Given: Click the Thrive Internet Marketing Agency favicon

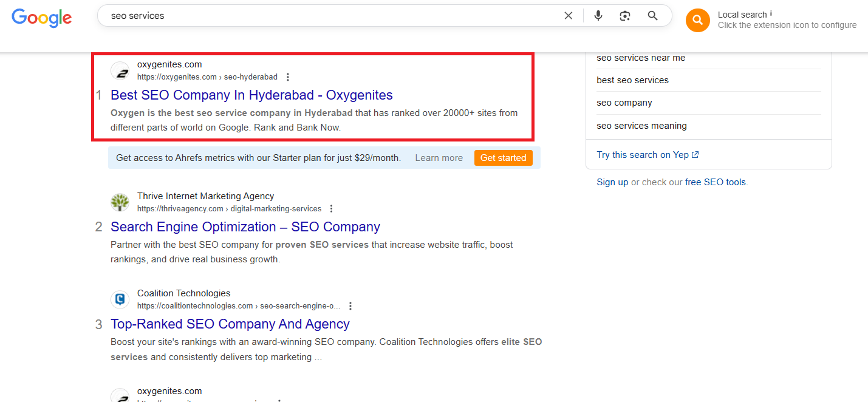Looking at the screenshot, I should coord(120,202).
